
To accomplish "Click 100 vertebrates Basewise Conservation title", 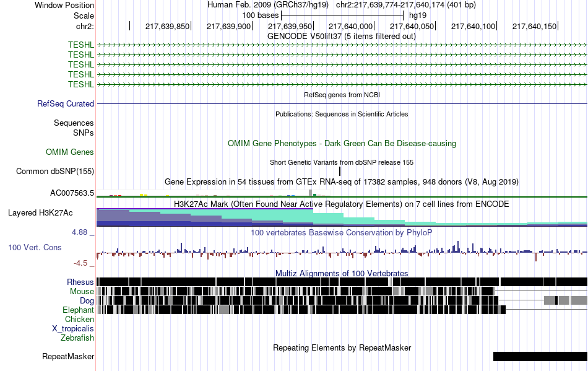I will 342,233.
